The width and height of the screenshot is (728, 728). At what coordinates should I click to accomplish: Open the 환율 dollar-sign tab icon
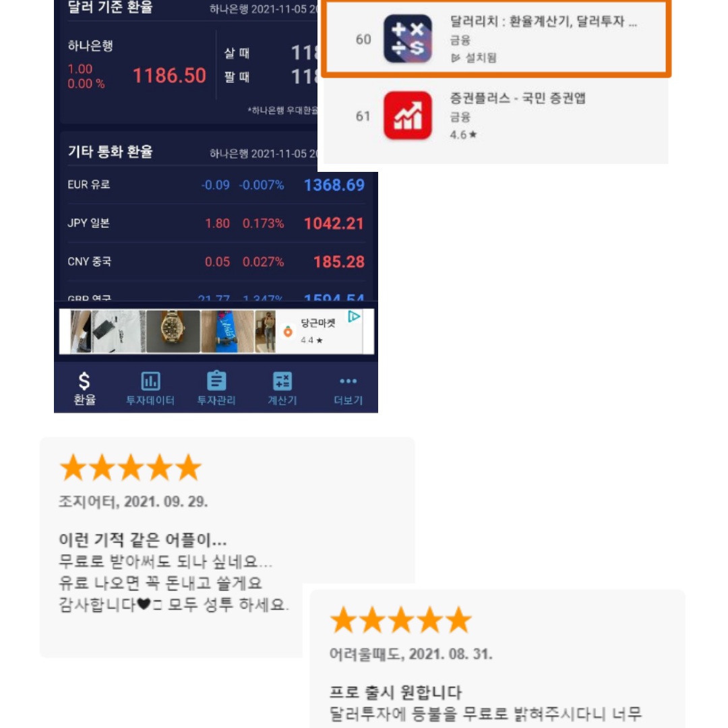tap(84, 381)
